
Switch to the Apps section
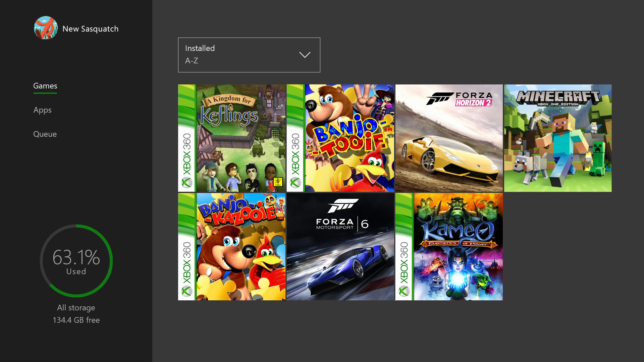pyautogui.click(x=42, y=110)
